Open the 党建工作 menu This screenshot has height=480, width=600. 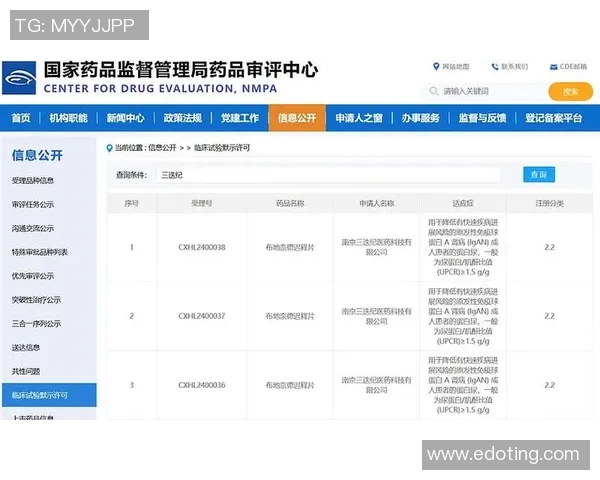point(240,118)
